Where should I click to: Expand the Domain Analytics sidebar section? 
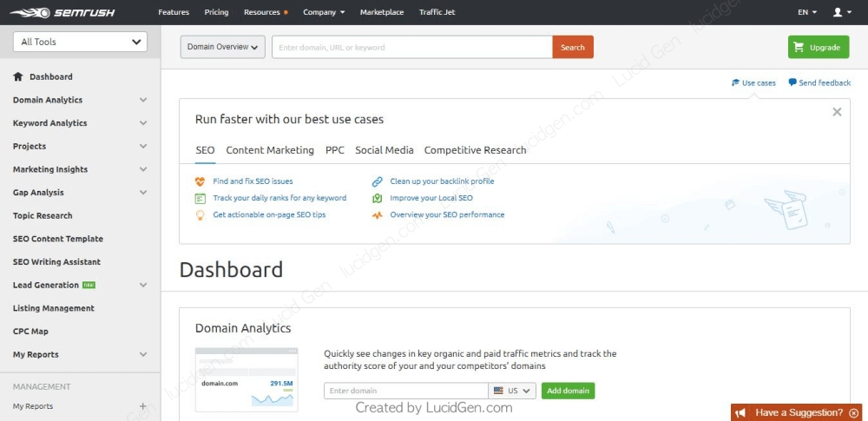click(143, 100)
